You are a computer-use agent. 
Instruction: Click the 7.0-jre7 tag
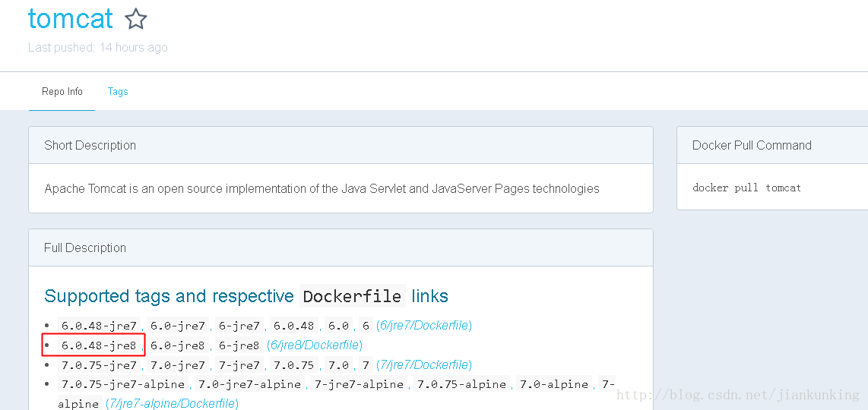point(178,366)
